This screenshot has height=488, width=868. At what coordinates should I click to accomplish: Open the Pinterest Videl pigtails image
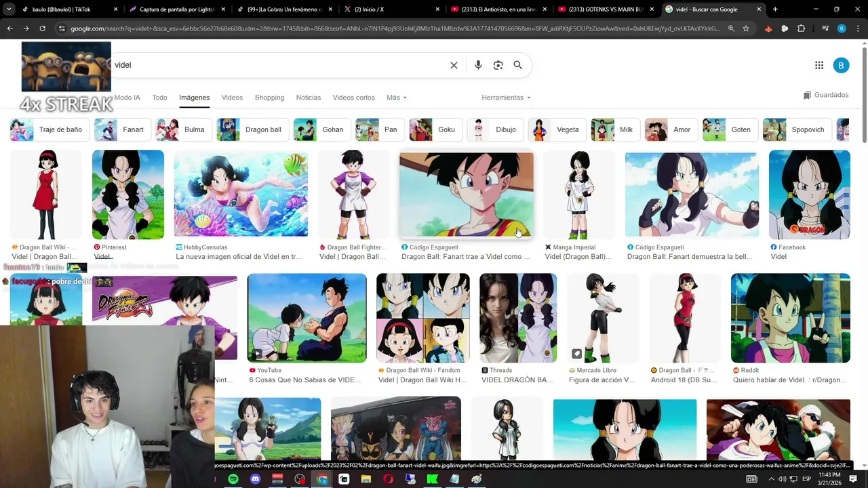coord(128,194)
